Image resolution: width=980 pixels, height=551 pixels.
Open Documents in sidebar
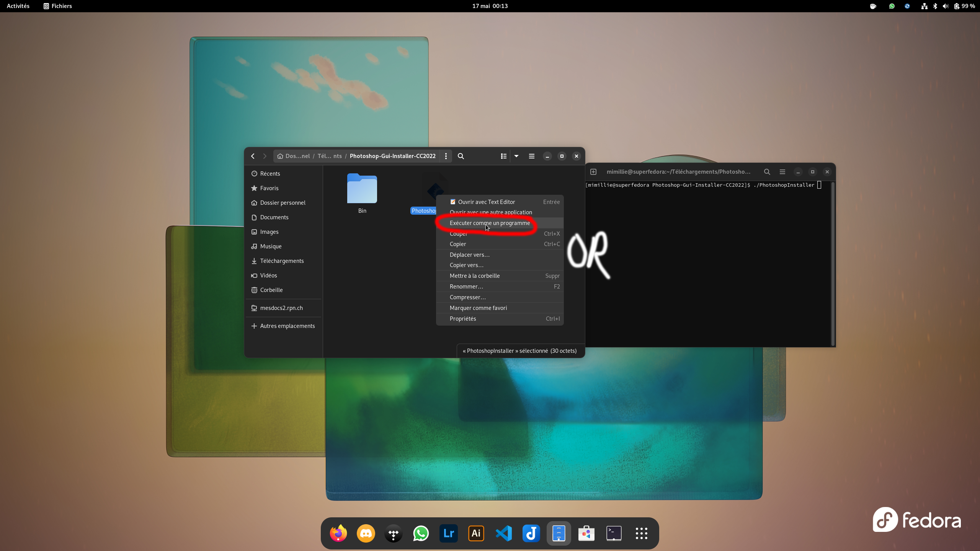point(284,217)
